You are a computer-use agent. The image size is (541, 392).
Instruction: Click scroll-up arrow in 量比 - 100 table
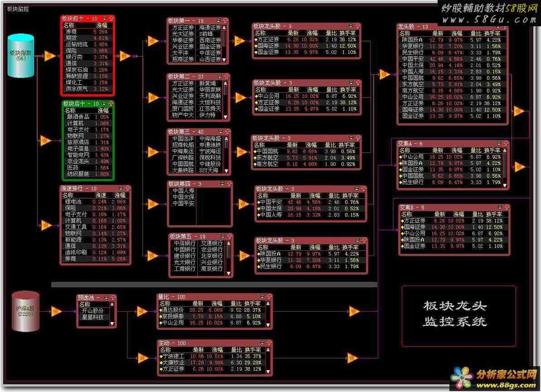[268, 304]
